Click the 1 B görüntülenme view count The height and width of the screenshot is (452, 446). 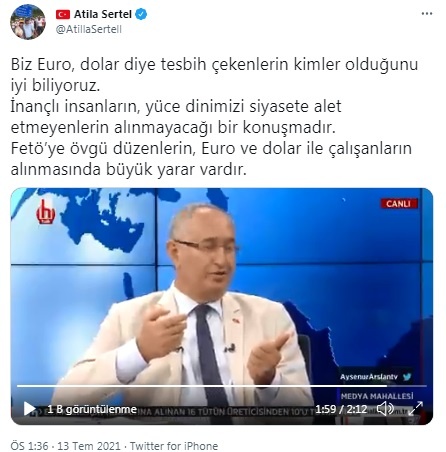coord(92,409)
